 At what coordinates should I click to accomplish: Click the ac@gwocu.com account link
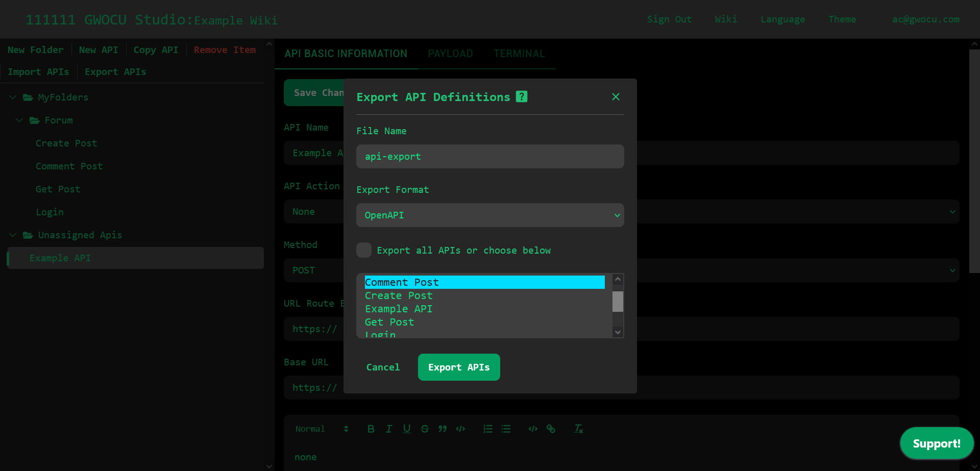pyautogui.click(x=926, y=19)
